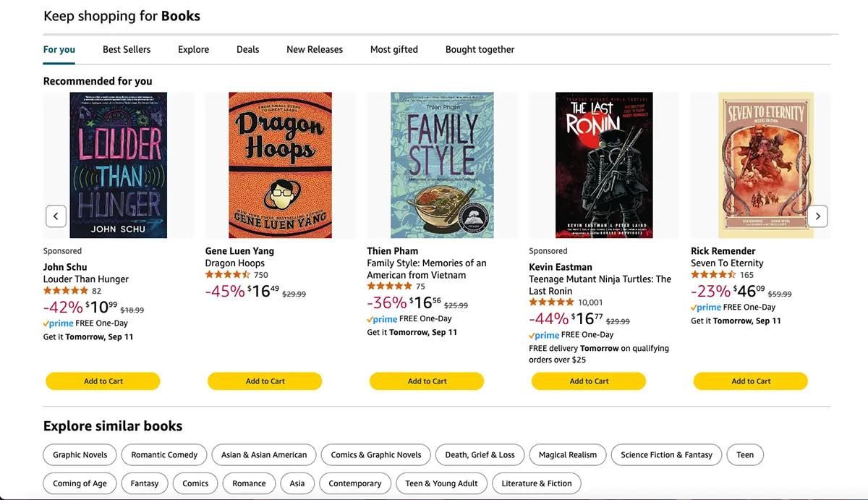The image size is (868, 500).
Task: Show the Bought together tab
Action: point(480,49)
